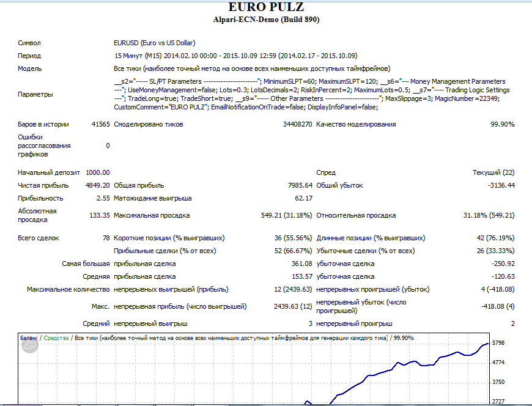Screen dimensions: 532x406
Task: Select the average profit trade value '153.57'
Action: (302, 277)
